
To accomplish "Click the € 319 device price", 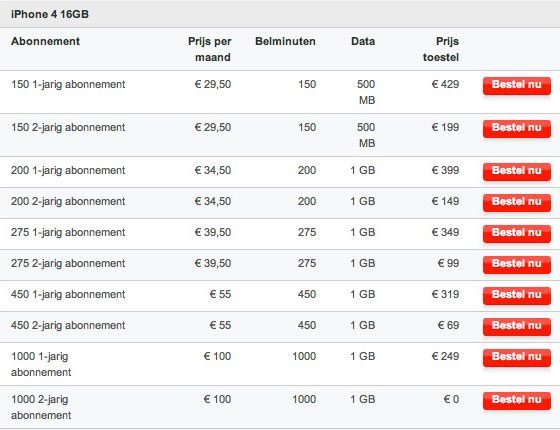I will [x=445, y=295].
